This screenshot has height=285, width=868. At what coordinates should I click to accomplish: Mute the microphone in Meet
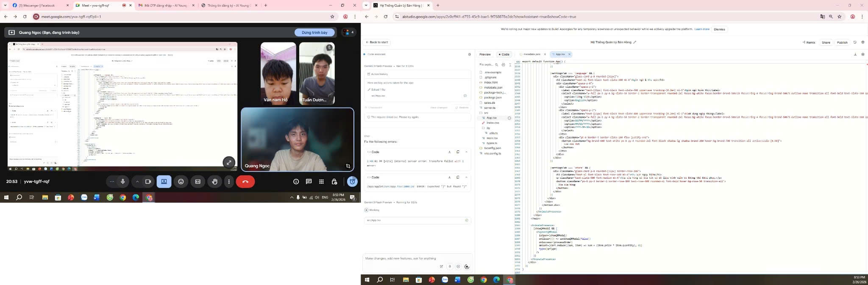(123, 182)
